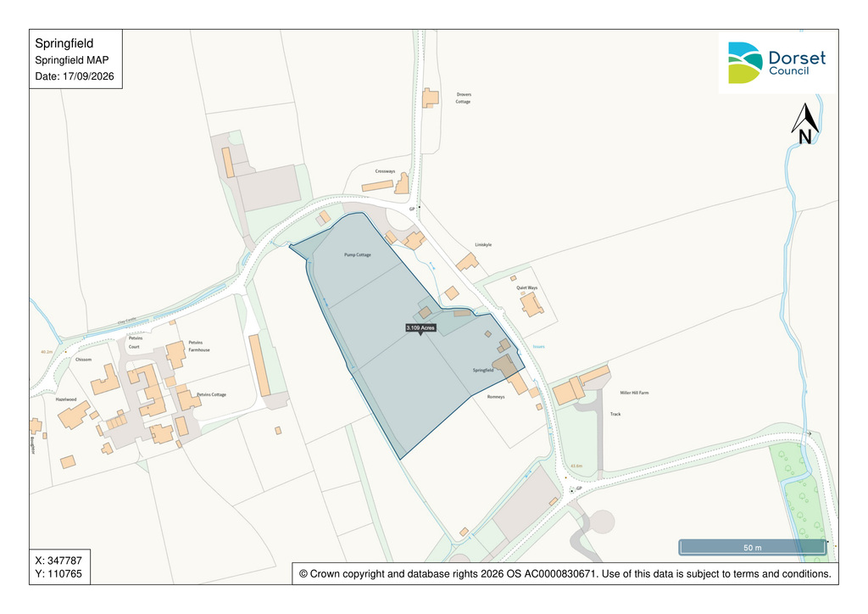Click the Drovers Cottage building

(430, 98)
